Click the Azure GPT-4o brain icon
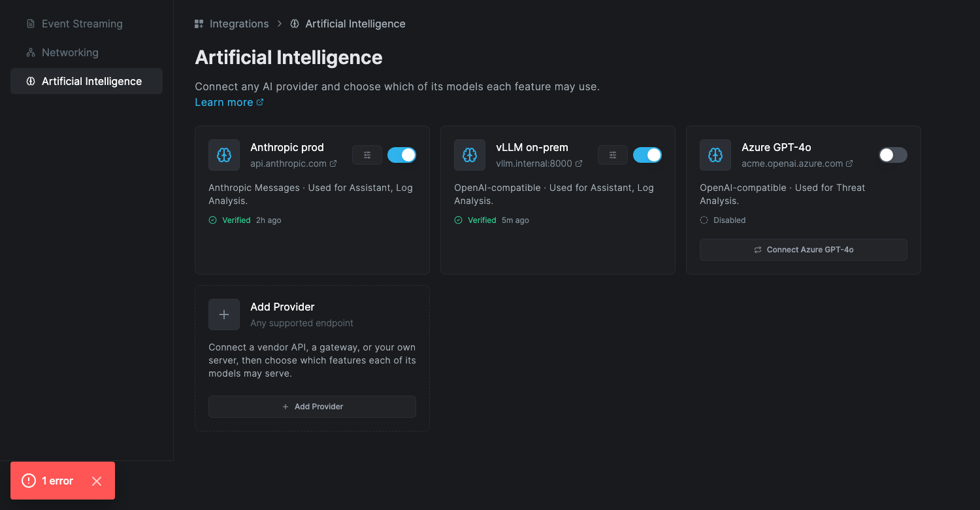This screenshot has height=510, width=980. [x=715, y=155]
